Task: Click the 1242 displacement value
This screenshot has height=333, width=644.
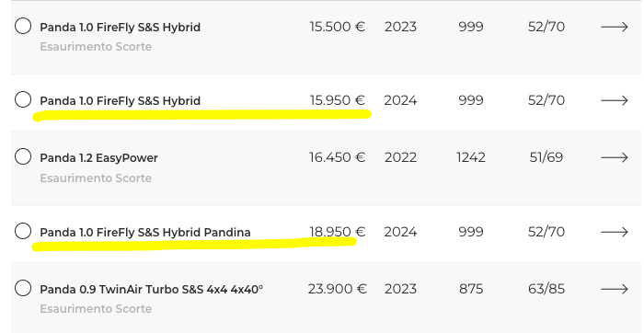Action: tap(471, 157)
